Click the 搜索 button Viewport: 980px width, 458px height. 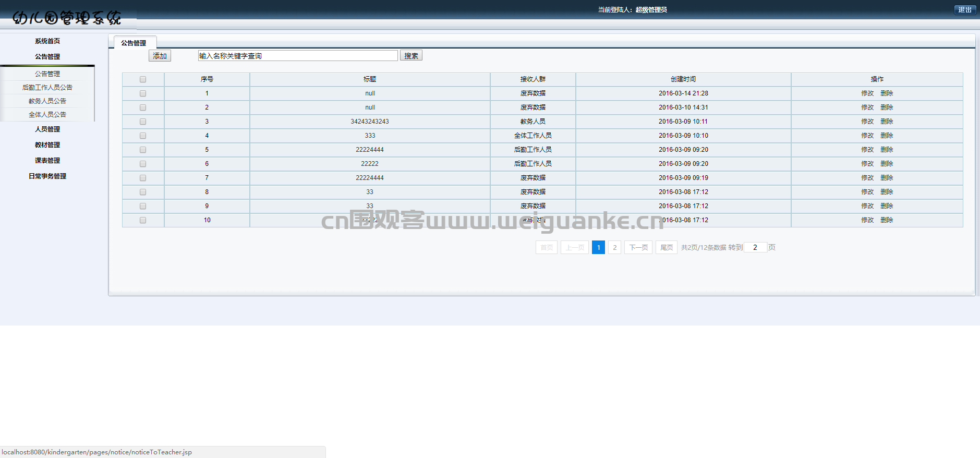pos(411,56)
